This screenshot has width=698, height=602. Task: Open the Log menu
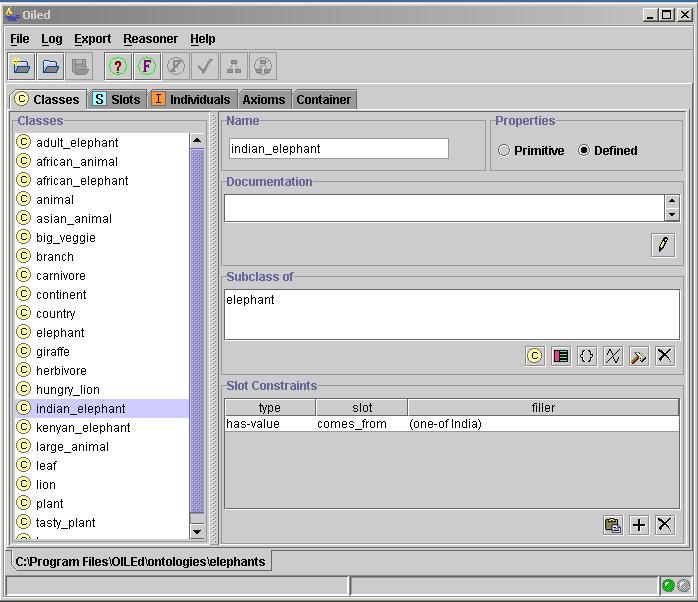pyautogui.click(x=52, y=39)
